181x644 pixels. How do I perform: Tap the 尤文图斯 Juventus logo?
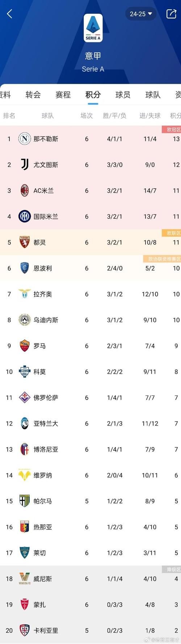pos(25,165)
